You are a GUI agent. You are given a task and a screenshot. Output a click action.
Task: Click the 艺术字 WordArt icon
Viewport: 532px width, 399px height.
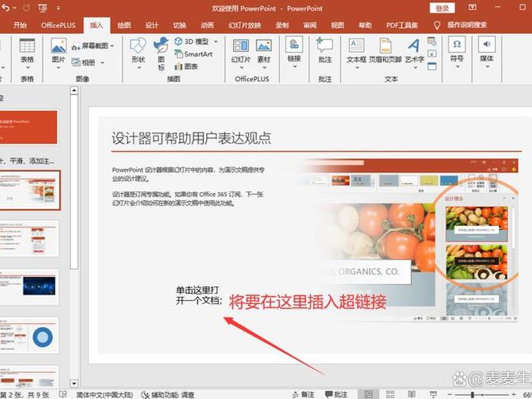(x=414, y=46)
